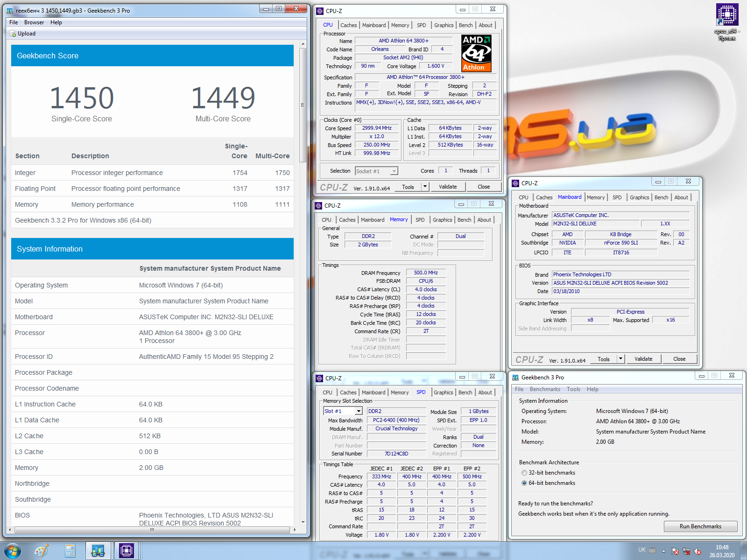This screenshot has height=560, width=747.
Task: Switch to CPU-Z via its taskbar icon
Action: tap(127, 551)
